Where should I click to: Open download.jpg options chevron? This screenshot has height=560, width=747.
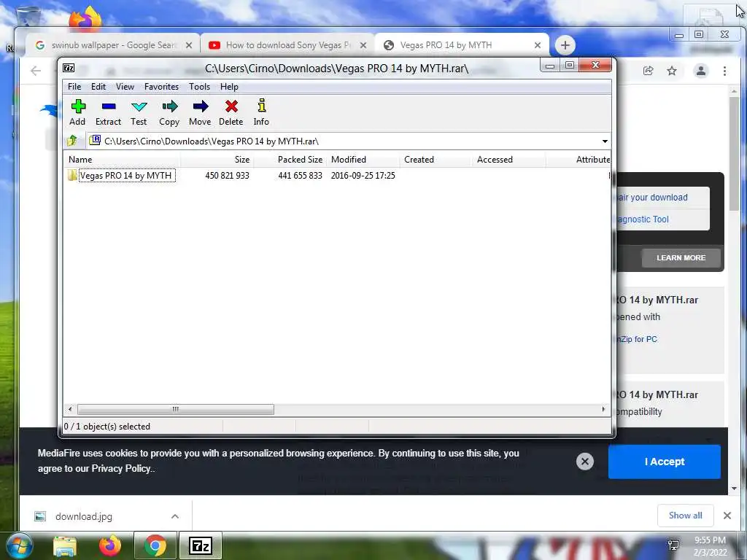pyautogui.click(x=175, y=516)
